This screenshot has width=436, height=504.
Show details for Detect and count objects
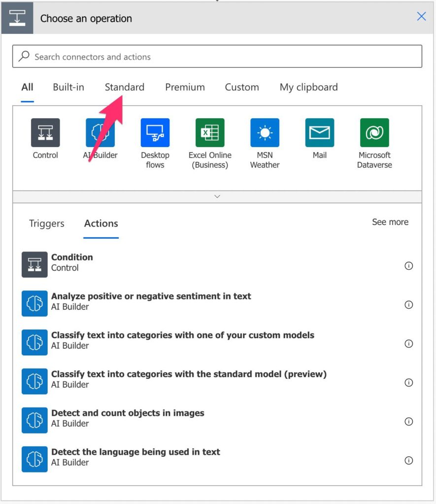coord(408,422)
